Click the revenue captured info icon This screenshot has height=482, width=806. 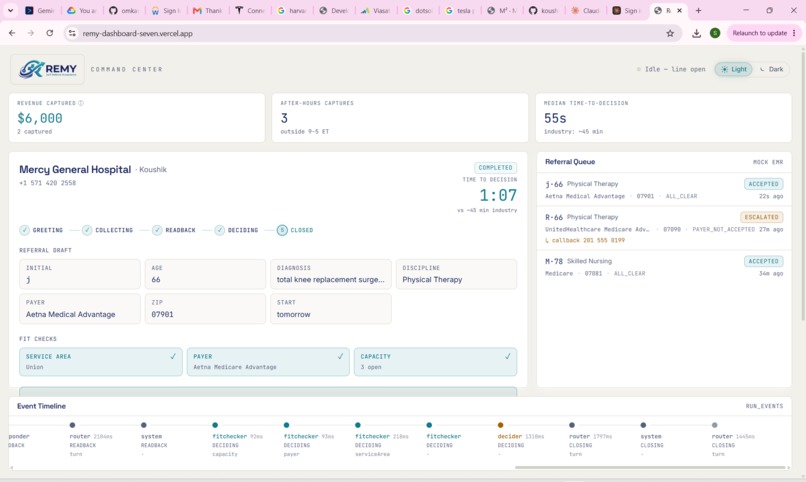[x=81, y=103]
